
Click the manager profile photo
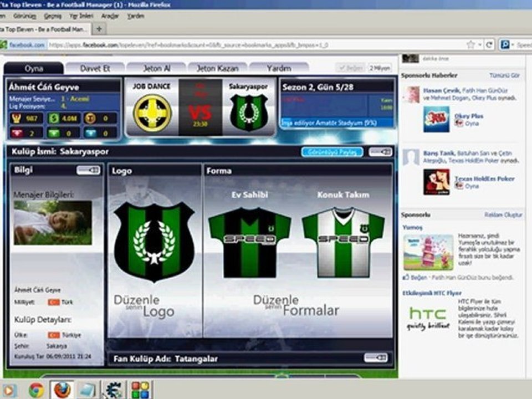coord(53,223)
